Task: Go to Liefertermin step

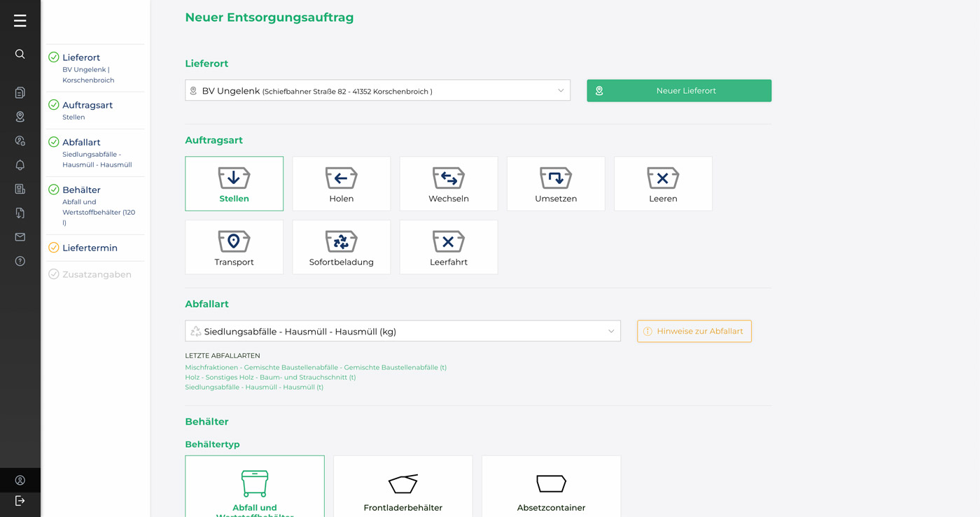Action: [x=90, y=248]
